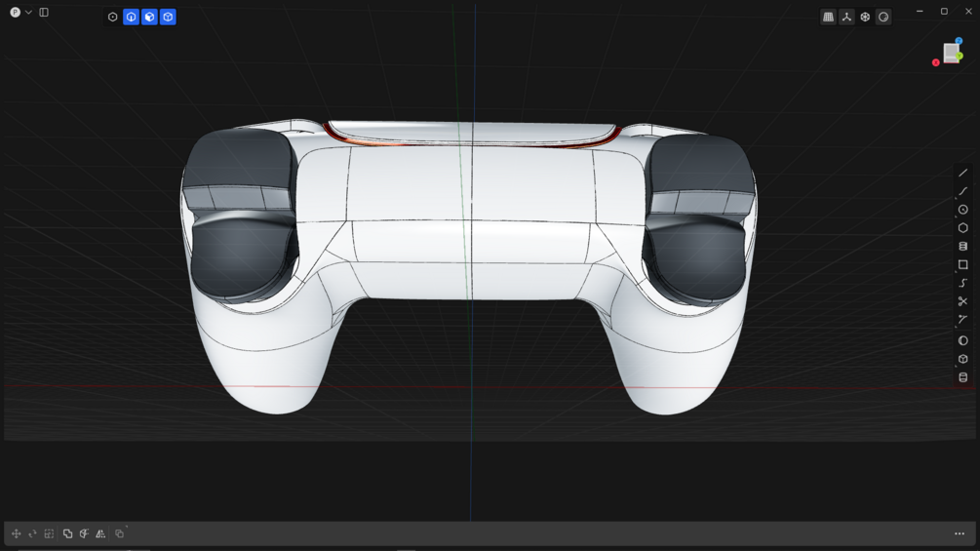Close the Plasticity window

coord(968,12)
